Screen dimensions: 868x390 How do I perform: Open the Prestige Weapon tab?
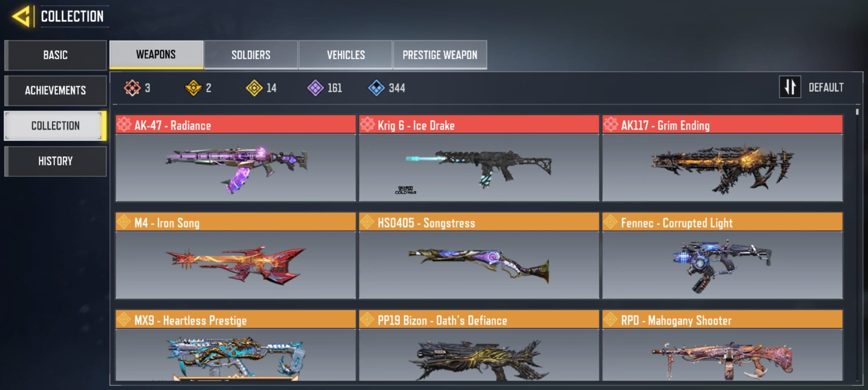[x=440, y=55]
